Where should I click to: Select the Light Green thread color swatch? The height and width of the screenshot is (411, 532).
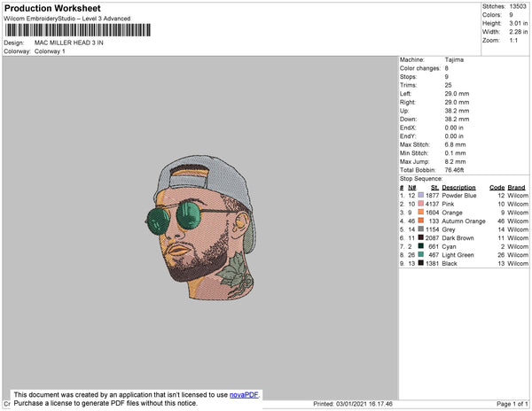coord(420,254)
